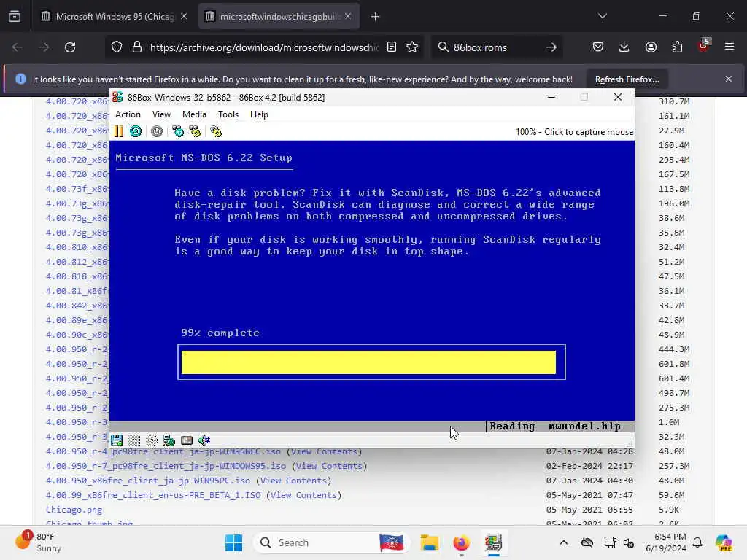Open Firefox recent browsing tabs icon
Image resolution: width=747 pixels, height=560 pixels.
point(15,17)
